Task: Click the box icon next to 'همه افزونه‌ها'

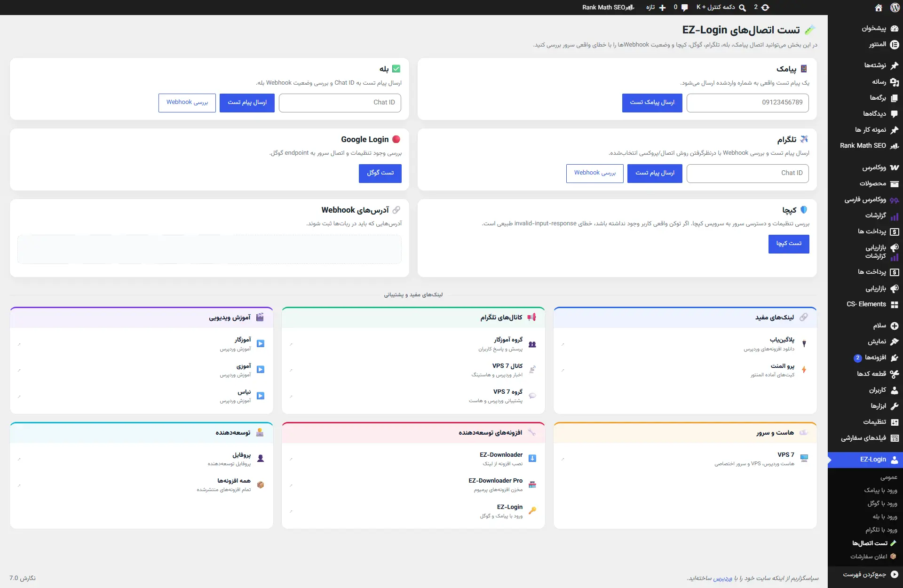Action: click(x=261, y=485)
